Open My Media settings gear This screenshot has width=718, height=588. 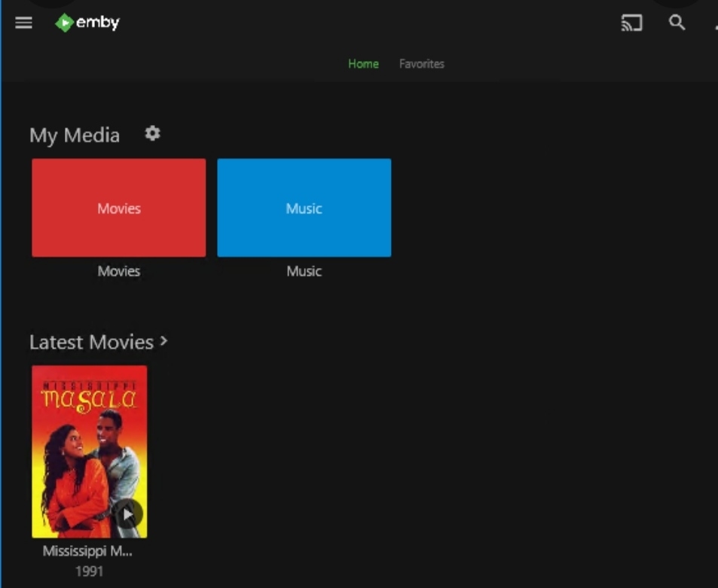(153, 134)
